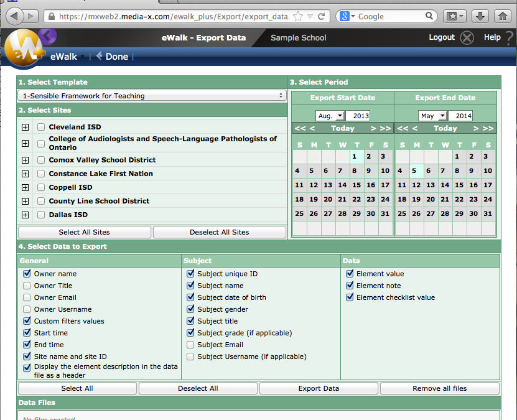This screenshot has height=420, width=517.
Task: Click the search magnifier icon
Action: coord(429,16)
